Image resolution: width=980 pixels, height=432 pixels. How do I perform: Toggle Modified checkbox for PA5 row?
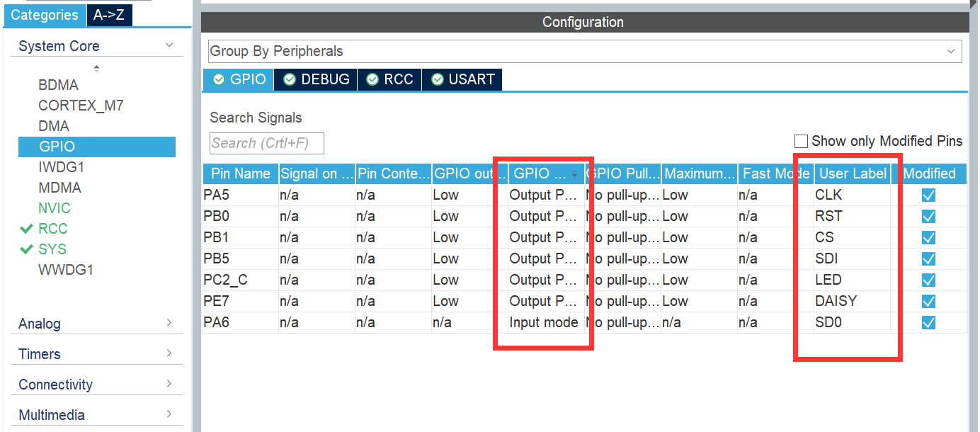[x=928, y=195]
